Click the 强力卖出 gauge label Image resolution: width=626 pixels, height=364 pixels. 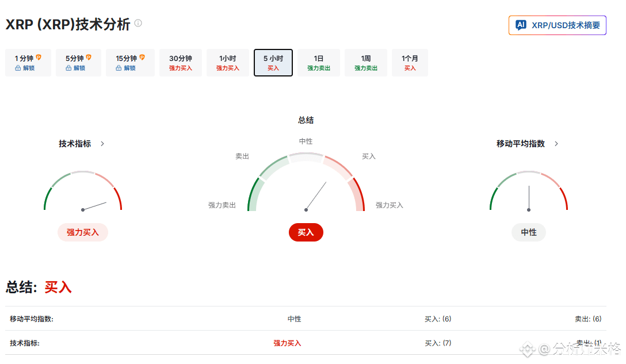[x=222, y=205]
